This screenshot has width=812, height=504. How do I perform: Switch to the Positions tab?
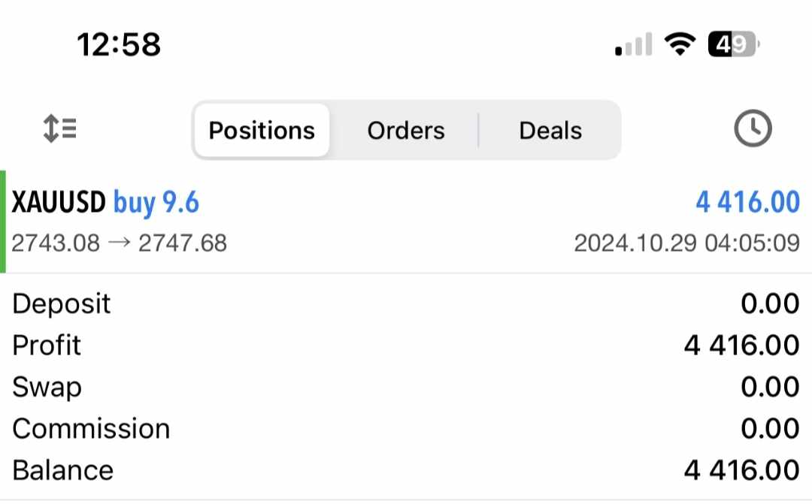[x=262, y=131]
